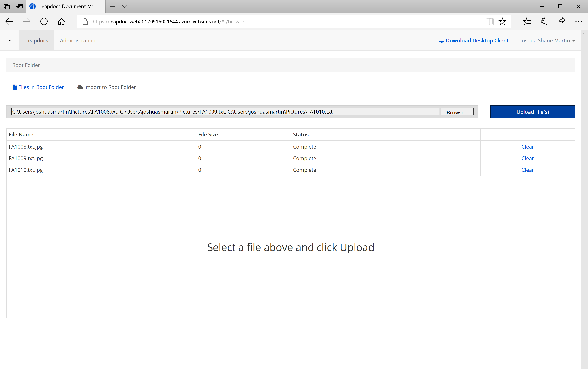Click the home icon in toolbar
Screen dimensions: 588x369
click(x=61, y=22)
